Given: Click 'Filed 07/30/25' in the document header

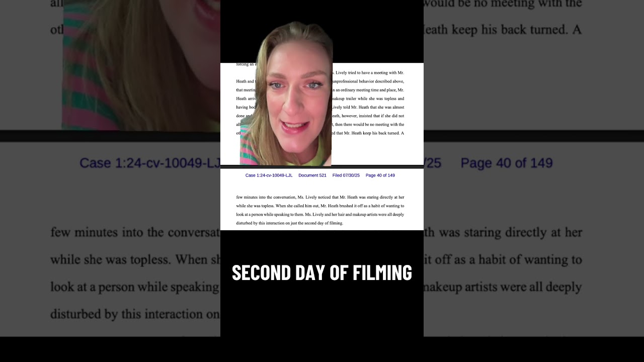Looking at the screenshot, I should (346, 175).
